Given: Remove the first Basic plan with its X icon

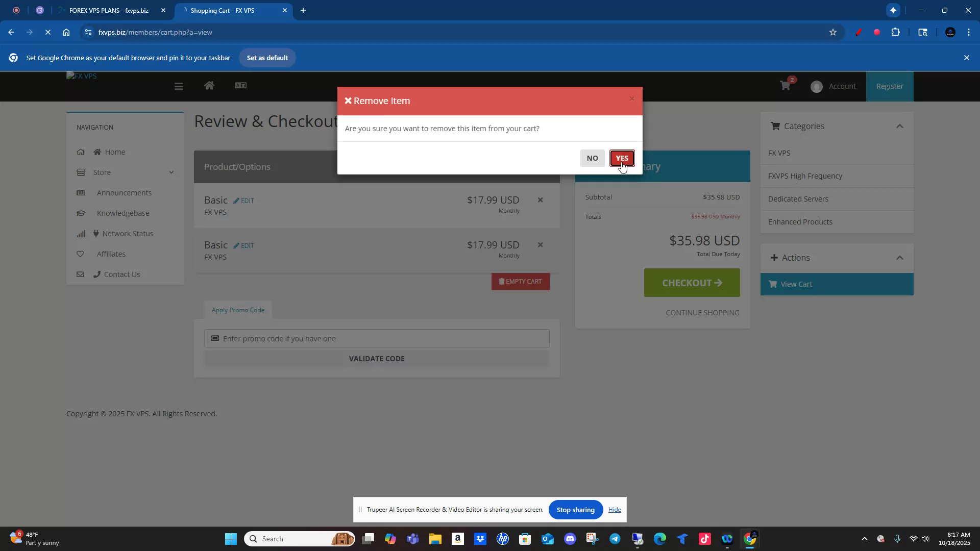Looking at the screenshot, I should [x=540, y=199].
